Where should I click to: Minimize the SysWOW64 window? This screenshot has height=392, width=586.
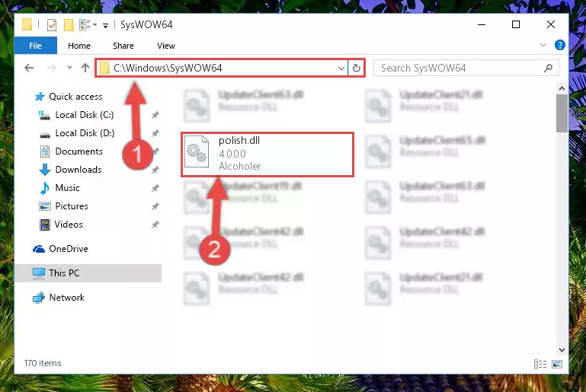482,24
